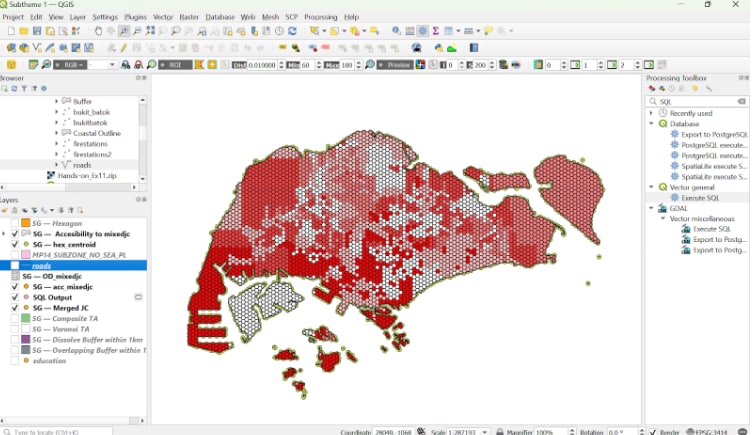Toggle visibility of SQL Output layer
Image resolution: width=755 pixels, height=435 pixels.
(x=15, y=297)
